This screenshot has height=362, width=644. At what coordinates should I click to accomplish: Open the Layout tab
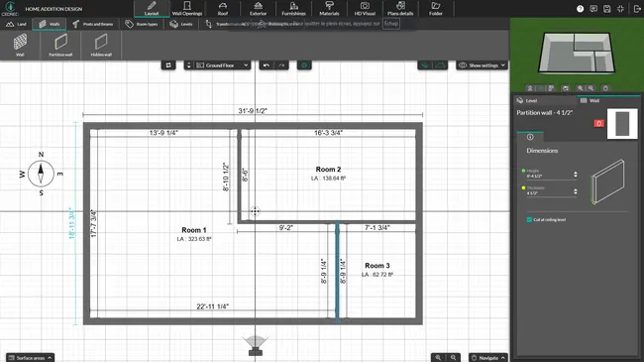coord(152,8)
